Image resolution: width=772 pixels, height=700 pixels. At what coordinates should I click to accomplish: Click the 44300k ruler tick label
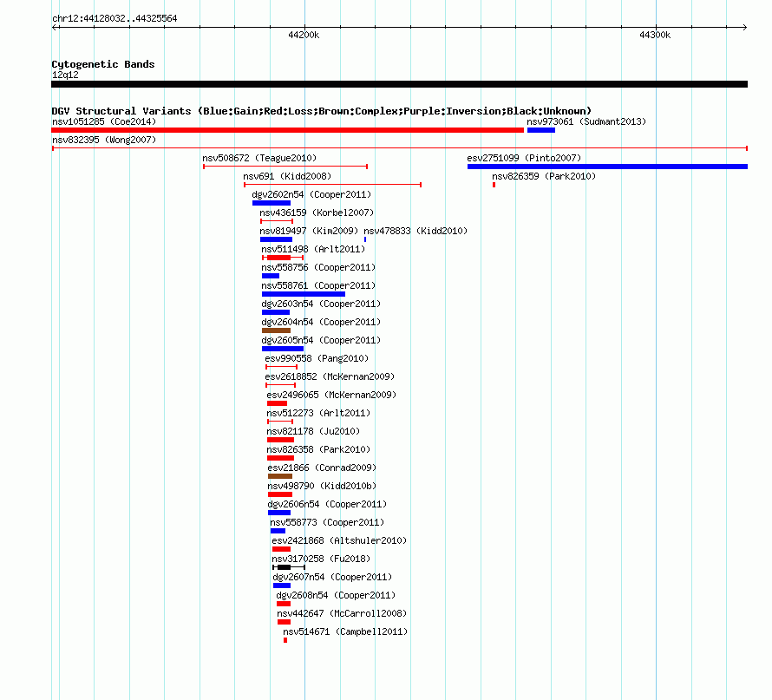coord(655,35)
